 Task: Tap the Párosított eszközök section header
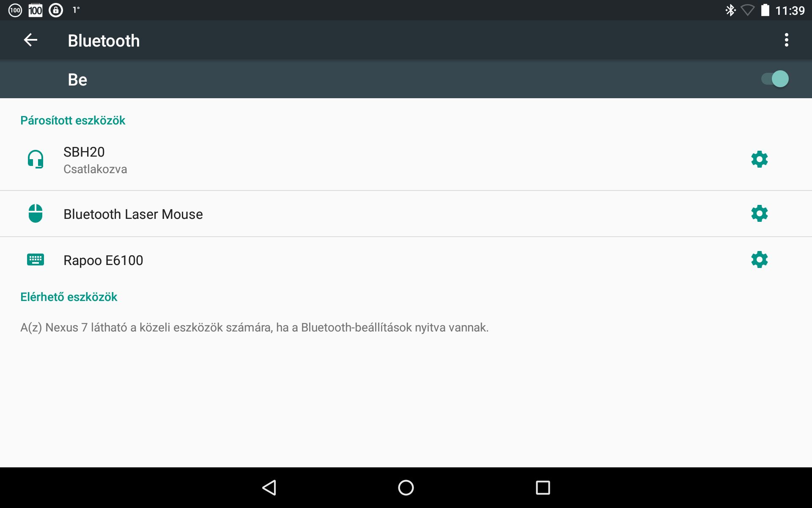point(73,121)
